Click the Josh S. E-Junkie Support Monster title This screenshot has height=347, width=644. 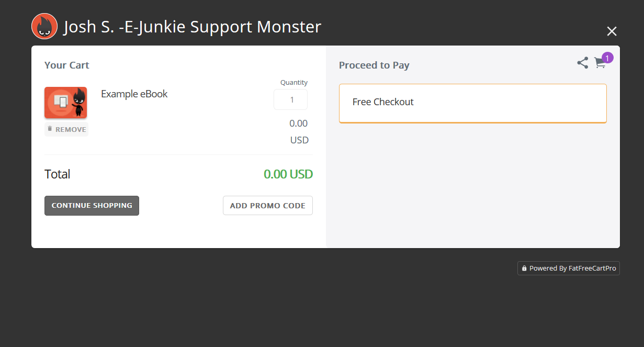[x=192, y=27]
